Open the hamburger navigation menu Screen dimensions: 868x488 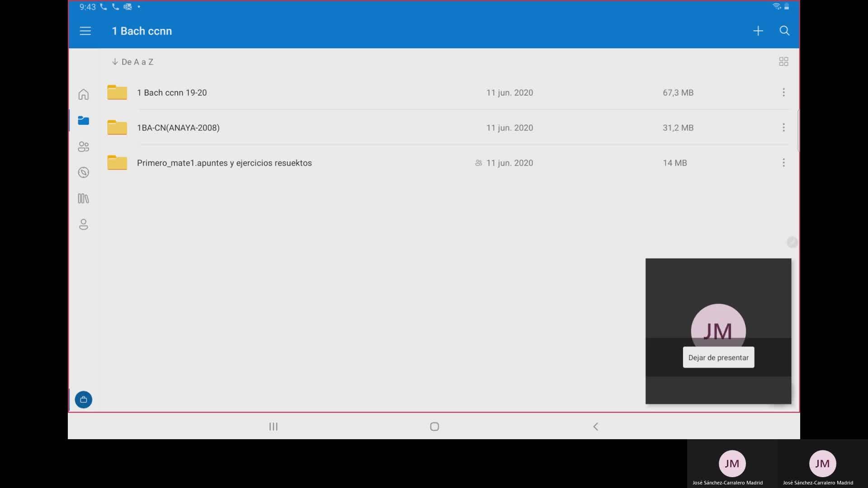tap(85, 31)
